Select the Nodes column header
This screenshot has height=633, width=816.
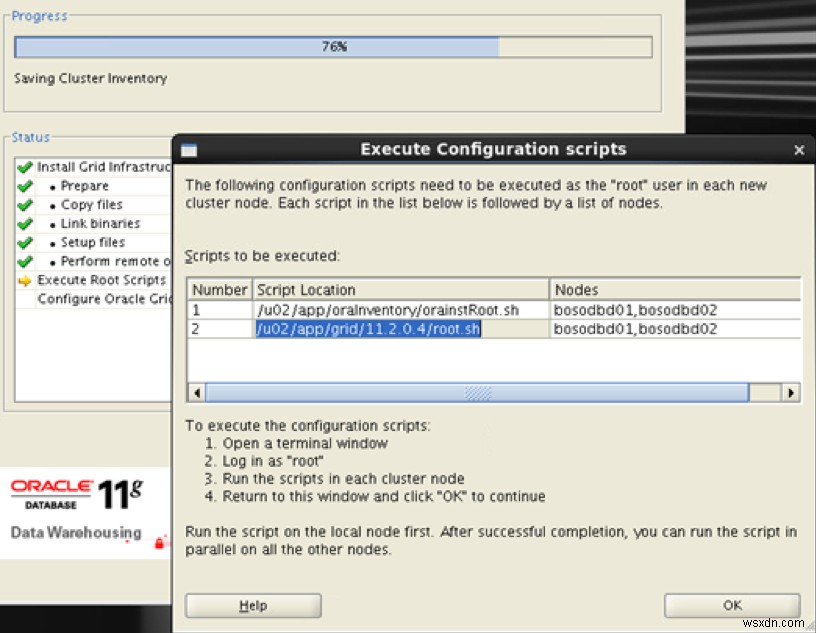(x=675, y=289)
